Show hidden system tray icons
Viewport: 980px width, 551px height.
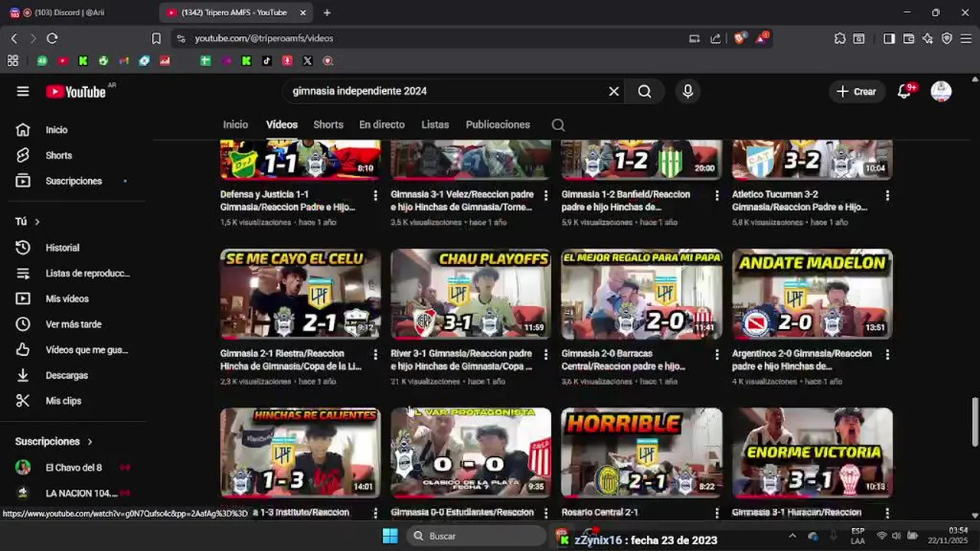click(792, 536)
